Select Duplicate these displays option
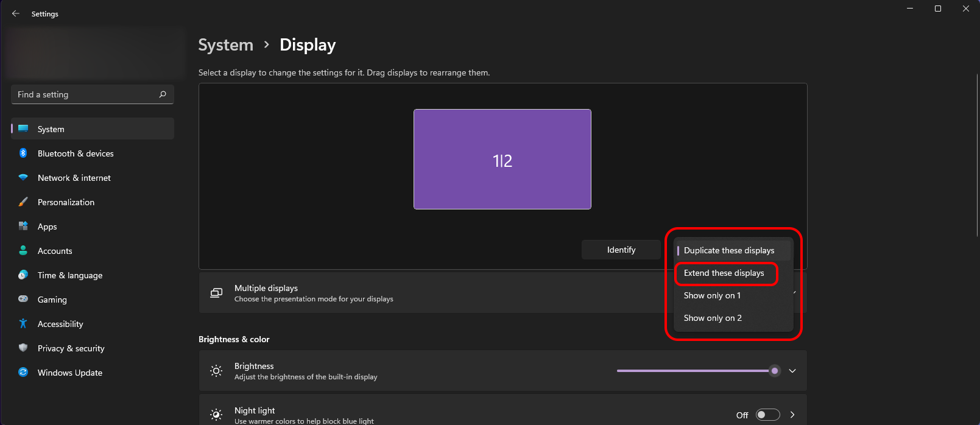 pos(729,251)
